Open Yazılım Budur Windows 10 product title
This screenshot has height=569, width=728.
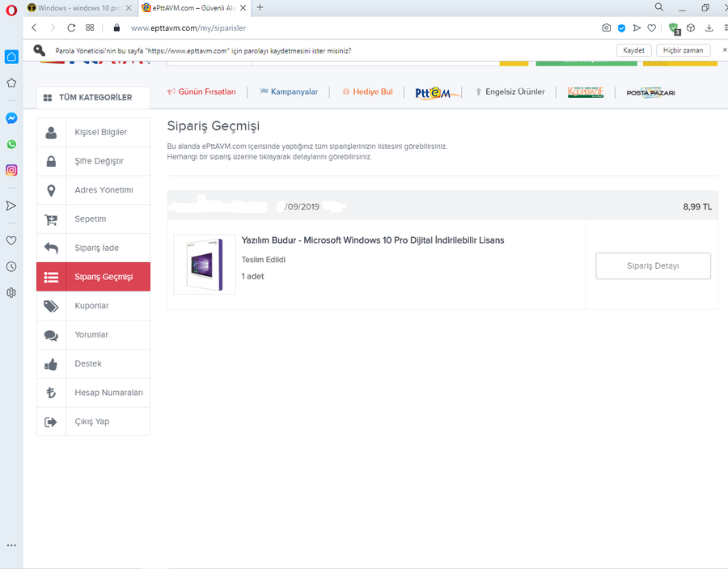coord(373,240)
